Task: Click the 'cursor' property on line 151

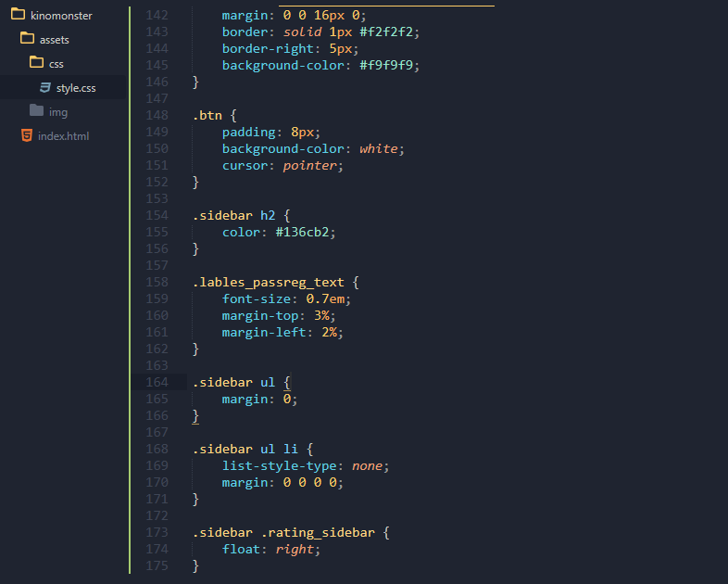Action: click(245, 165)
